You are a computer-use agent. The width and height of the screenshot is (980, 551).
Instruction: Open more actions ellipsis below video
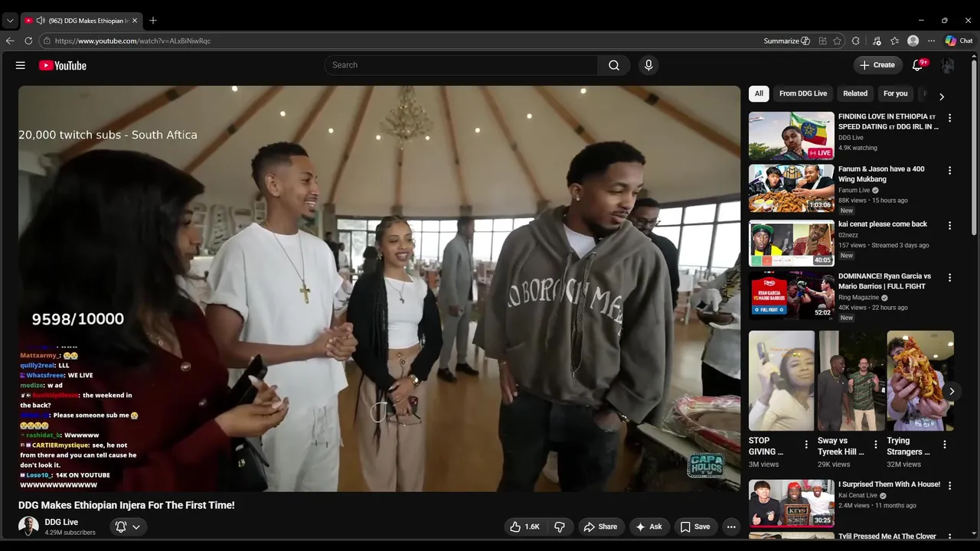[731, 527]
